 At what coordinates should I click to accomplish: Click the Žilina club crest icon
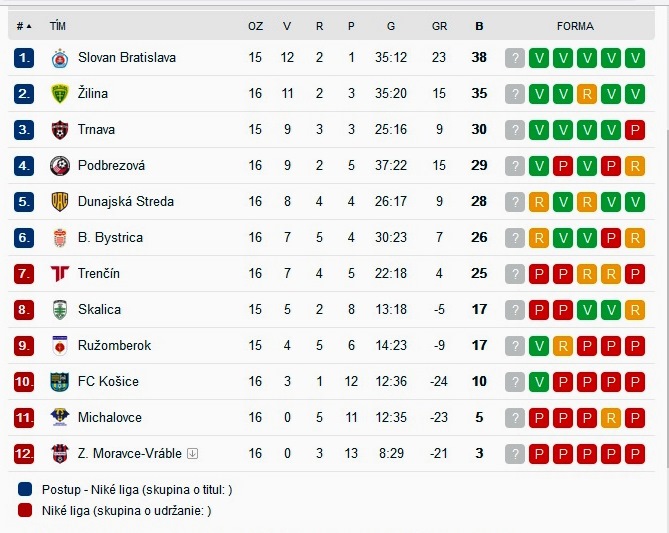pos(60,94)
